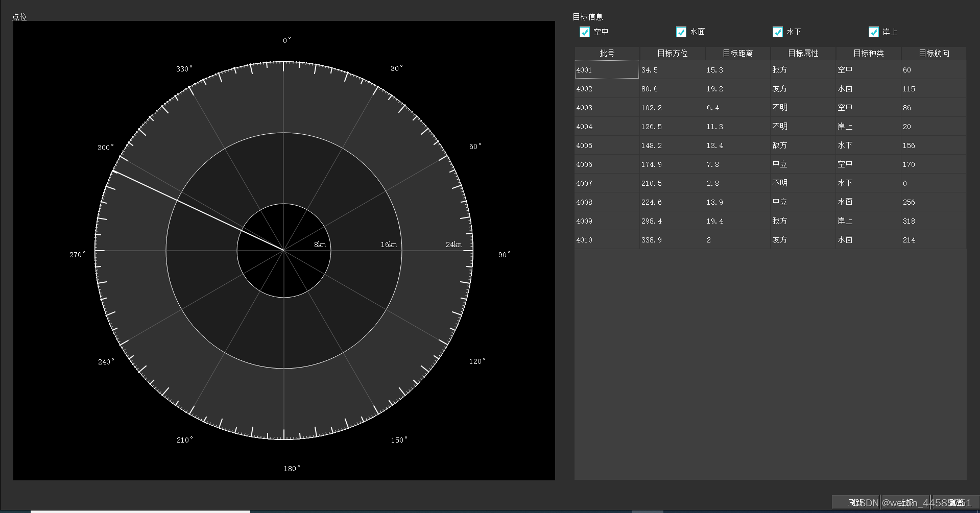Click bearing value 148.2
Image resolution: width=980 pixels, height=513 pixels.
pos(673,145)
